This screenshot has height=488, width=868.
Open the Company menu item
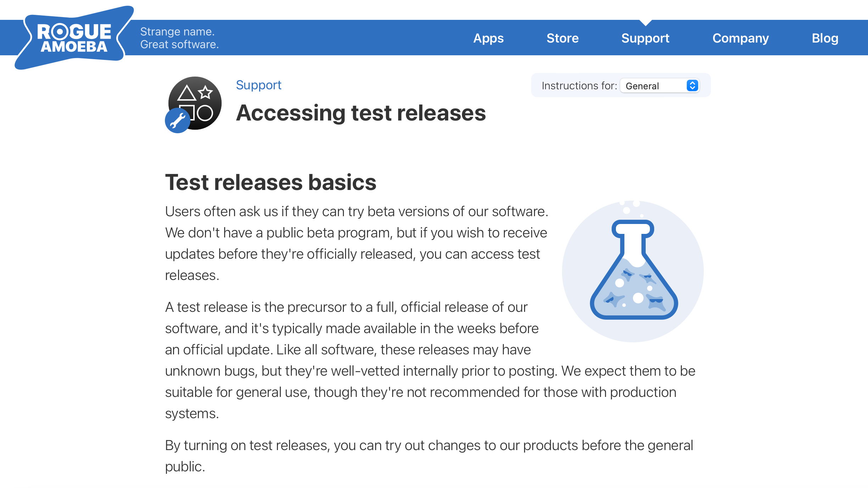(740, 38)
